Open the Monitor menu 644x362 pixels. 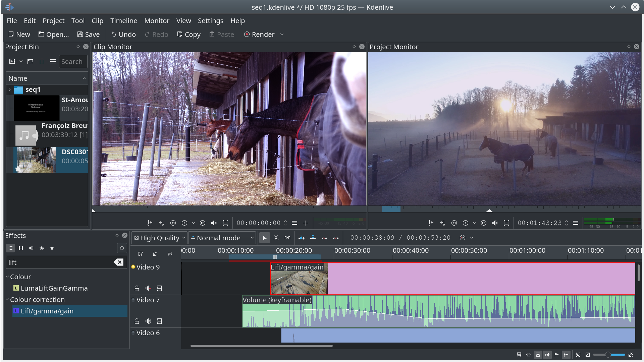click(x=157, y=20)
